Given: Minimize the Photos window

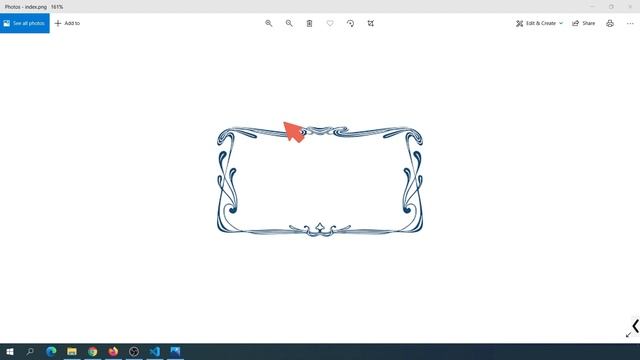Looking at the screenshot, I should [592, 7].
